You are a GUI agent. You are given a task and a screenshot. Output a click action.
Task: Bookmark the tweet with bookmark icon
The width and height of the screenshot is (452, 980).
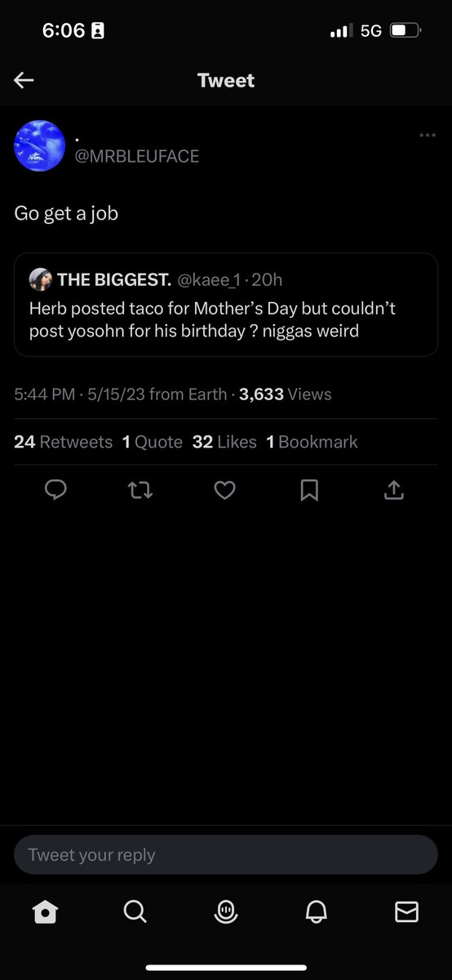click(309, 490)
